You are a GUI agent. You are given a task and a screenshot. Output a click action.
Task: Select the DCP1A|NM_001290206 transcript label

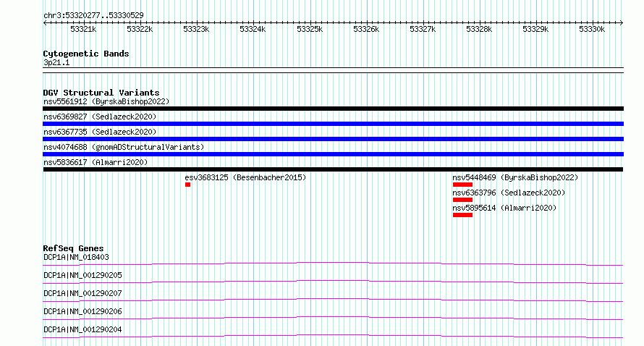(83, 311)
